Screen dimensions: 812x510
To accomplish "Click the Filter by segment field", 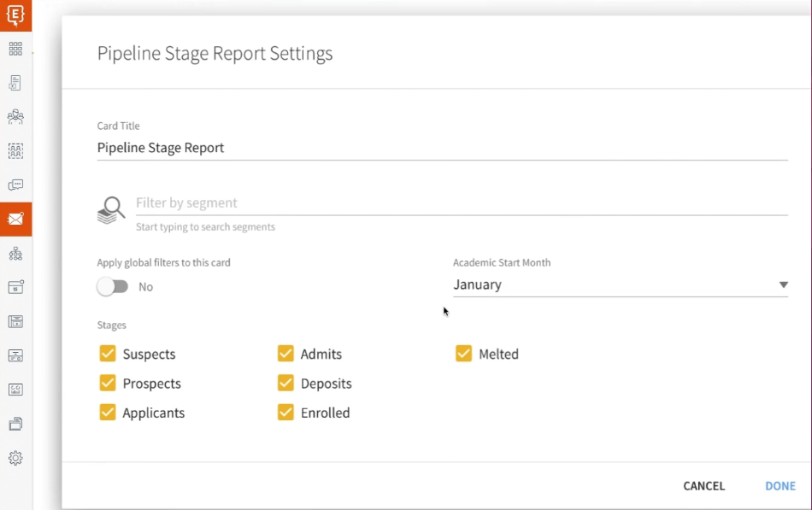I will [x=462, y=203].
